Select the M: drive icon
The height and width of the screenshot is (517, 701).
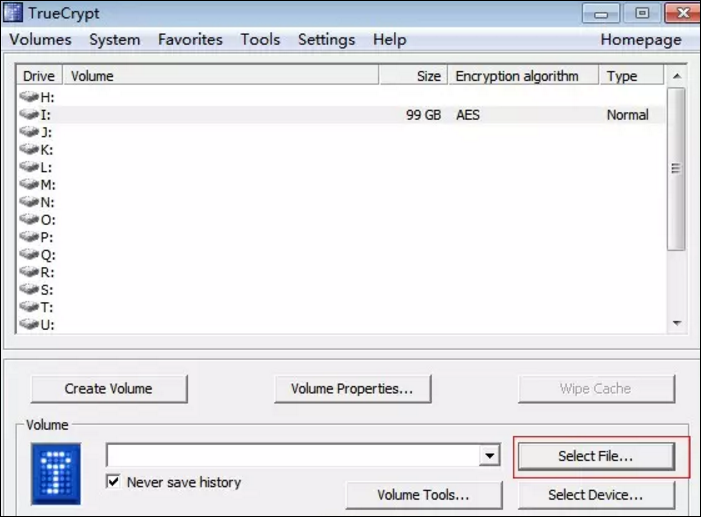click(29, 184)
